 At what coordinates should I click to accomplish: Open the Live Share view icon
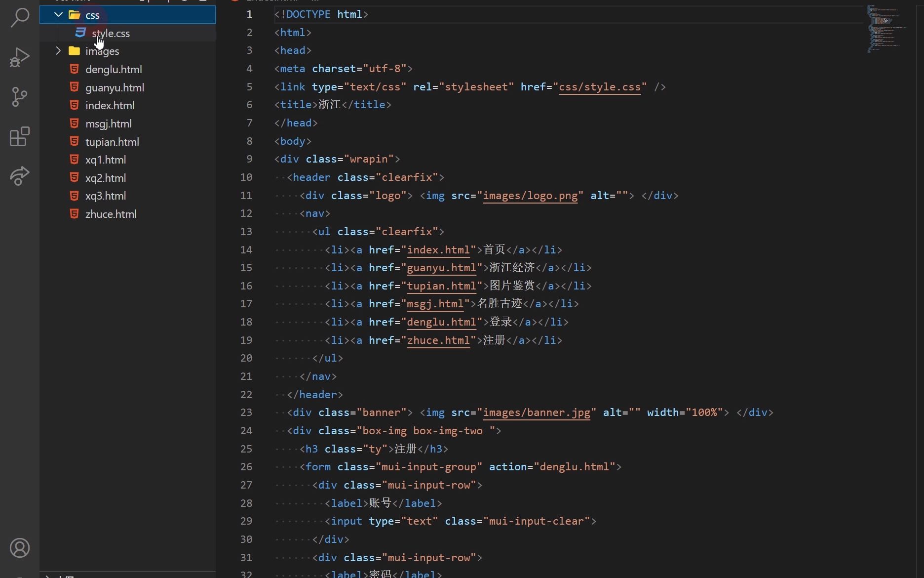point(20,176)
